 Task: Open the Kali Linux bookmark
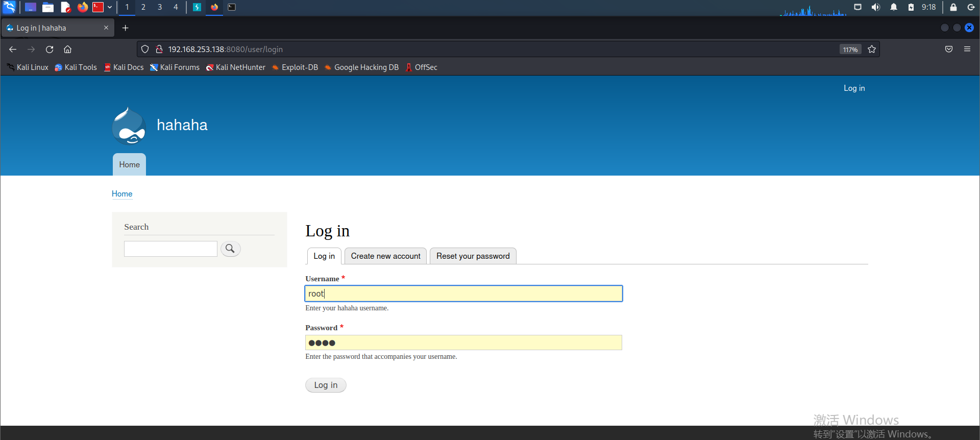coord(28,67)
